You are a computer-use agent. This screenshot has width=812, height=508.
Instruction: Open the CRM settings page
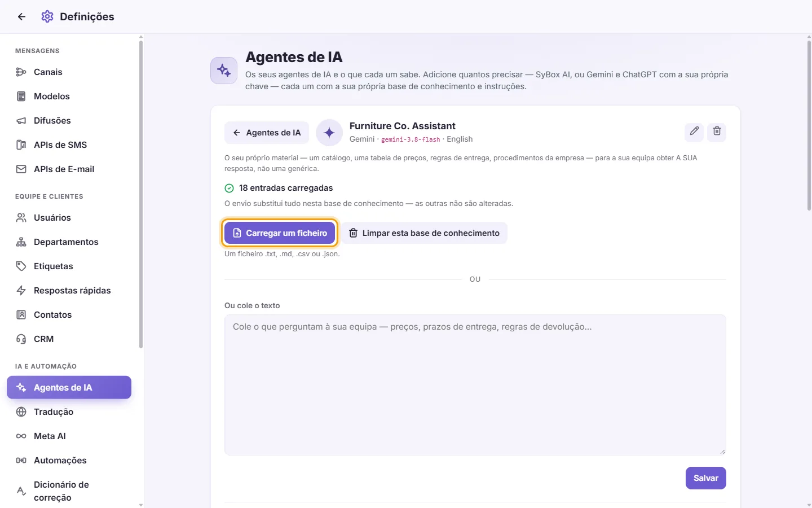69,339
